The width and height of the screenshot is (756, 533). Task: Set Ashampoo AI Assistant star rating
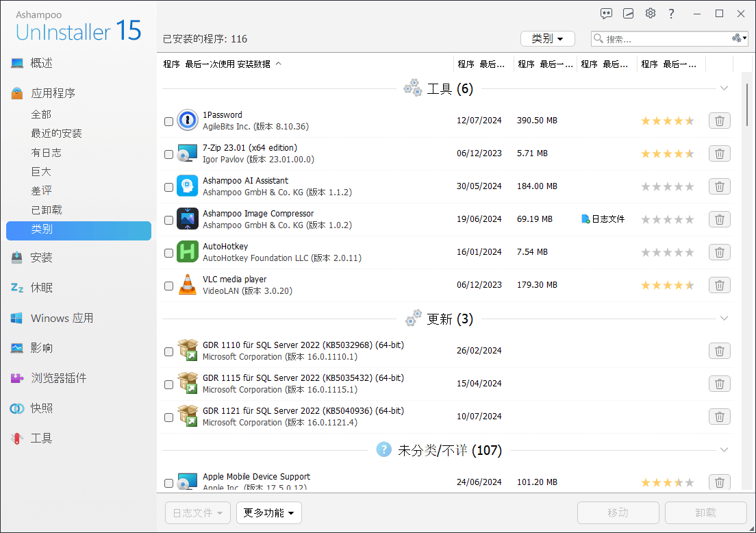(x=667, y=186)
